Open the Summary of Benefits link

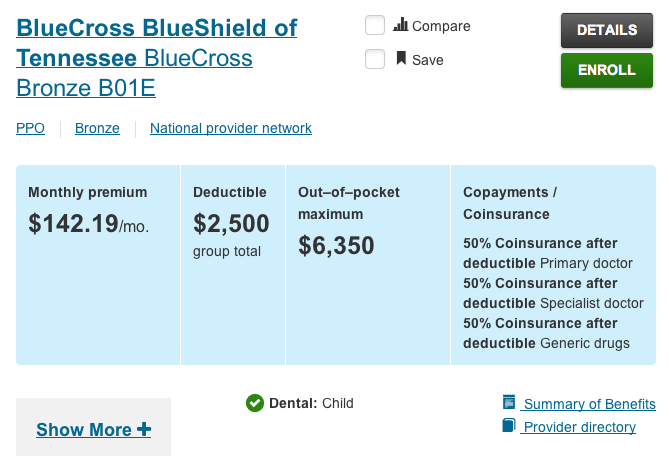[590, 404]
